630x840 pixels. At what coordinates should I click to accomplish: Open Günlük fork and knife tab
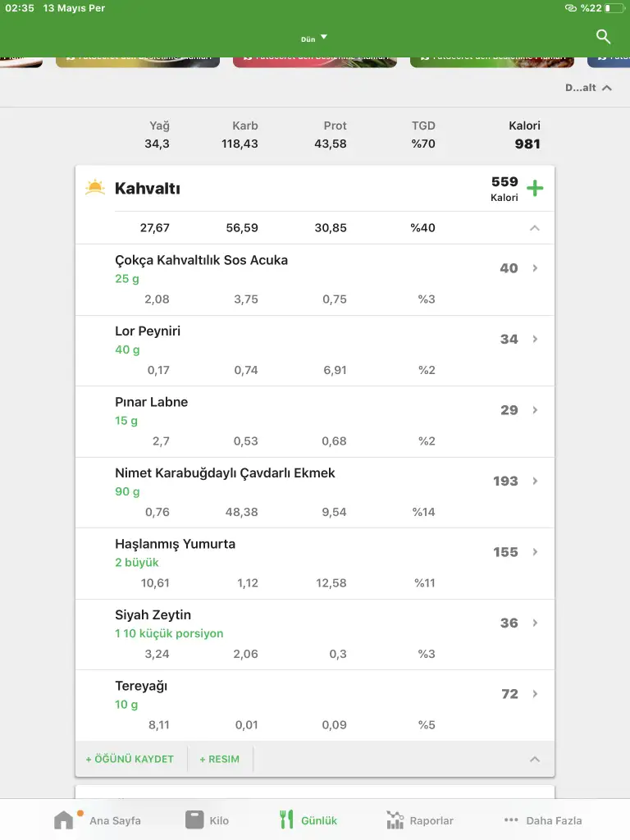(286, 819)
